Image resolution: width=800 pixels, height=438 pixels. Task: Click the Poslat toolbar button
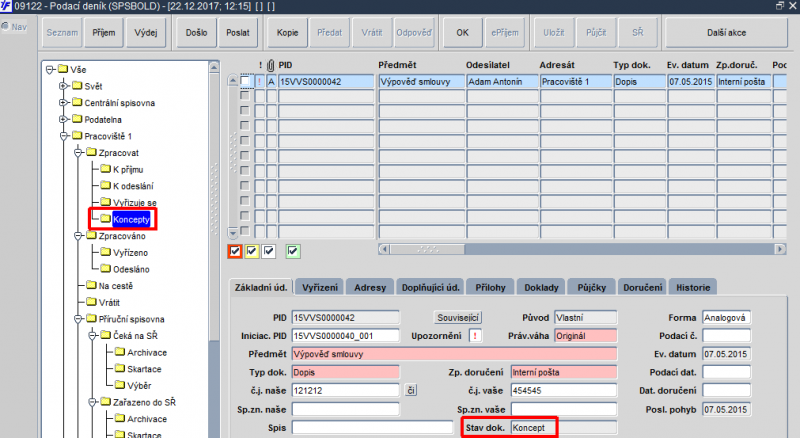238,33
